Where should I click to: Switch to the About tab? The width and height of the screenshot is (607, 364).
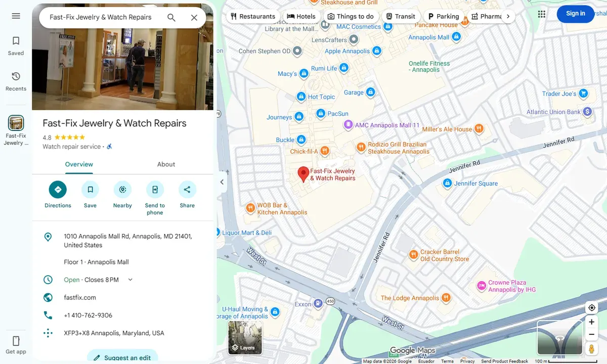tap(166, 164)
